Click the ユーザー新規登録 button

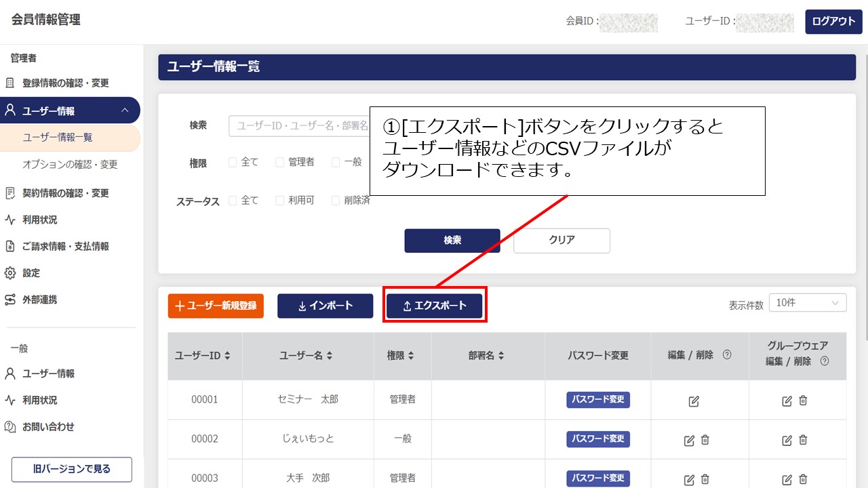216,306
